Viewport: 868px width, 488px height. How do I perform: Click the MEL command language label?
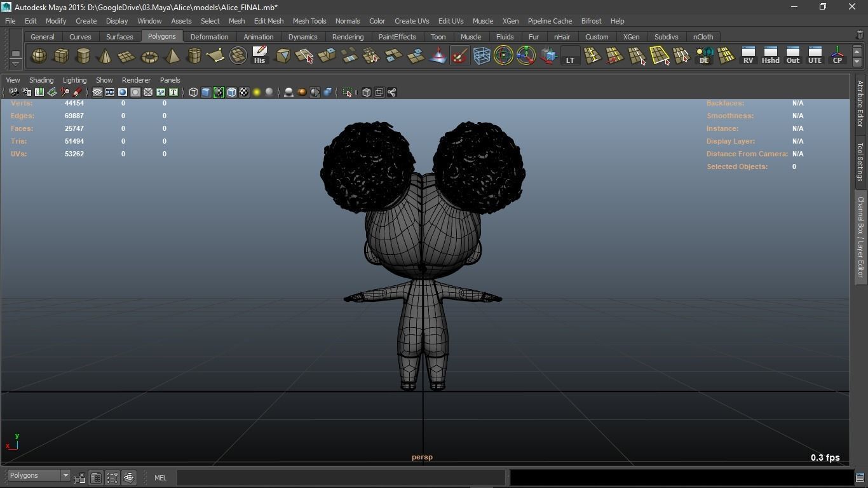pos(160,478)
